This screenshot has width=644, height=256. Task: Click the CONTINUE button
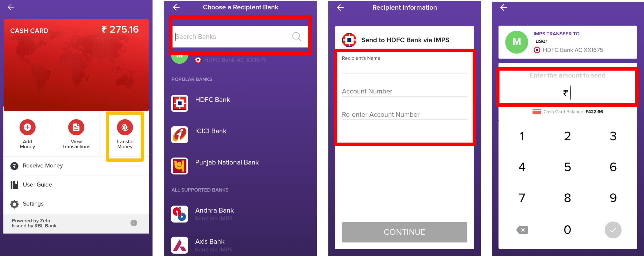click(x=404, y=232)
